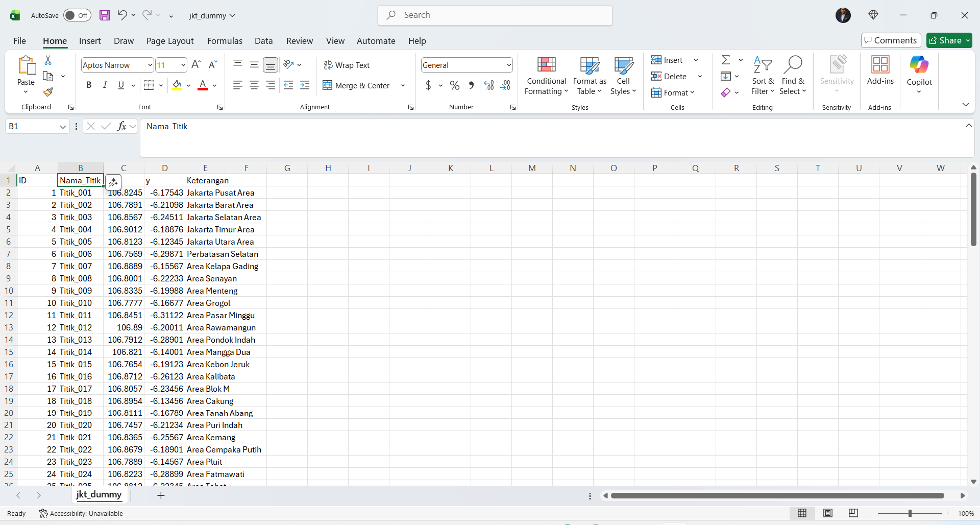Click the AutoSum sigma icon
Image resolution: width=980 pixels, height=525 pixels.
click(x=726, y=60)
